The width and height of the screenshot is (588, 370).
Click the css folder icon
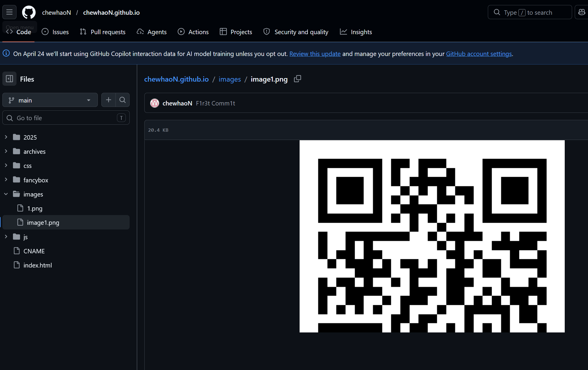(x=16, y=166)
